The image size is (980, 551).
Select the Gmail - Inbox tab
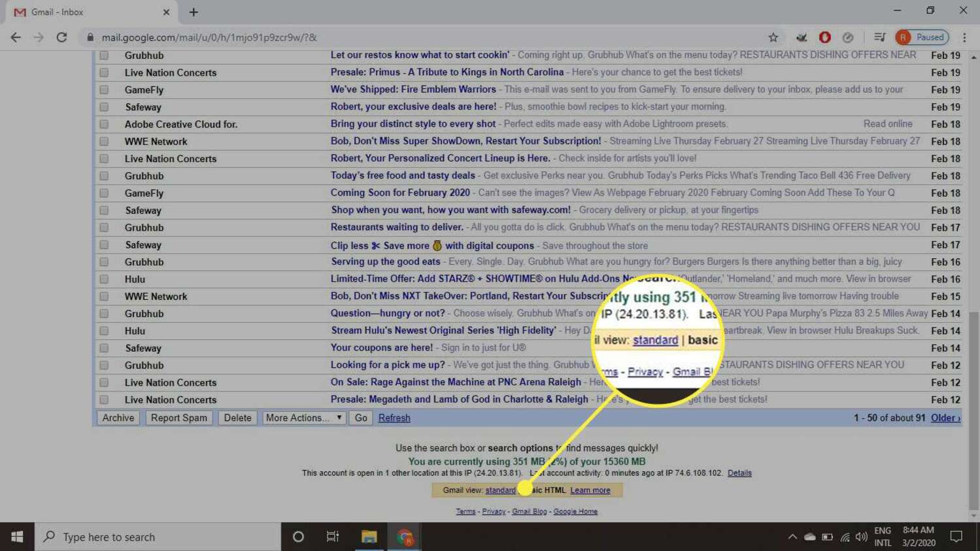point(92,12)
